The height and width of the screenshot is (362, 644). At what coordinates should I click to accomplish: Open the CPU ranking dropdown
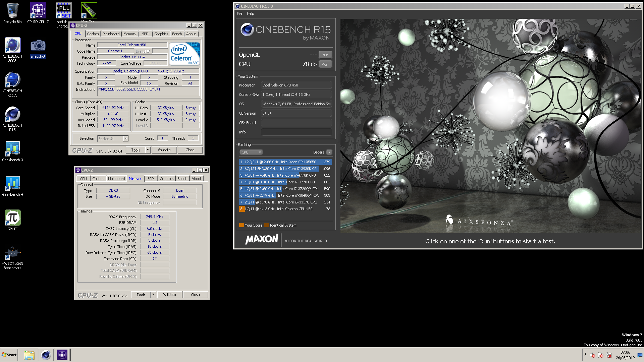tap(251, 152)
